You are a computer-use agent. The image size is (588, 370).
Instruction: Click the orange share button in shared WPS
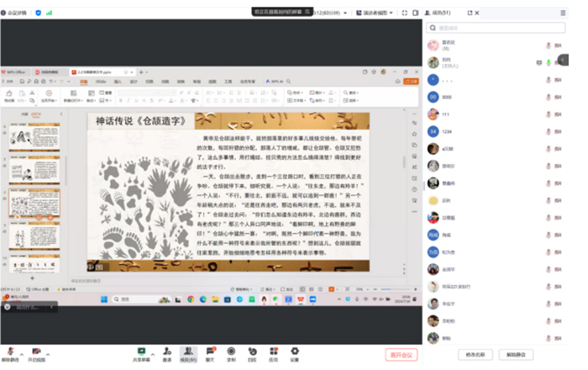click(411, 82)
